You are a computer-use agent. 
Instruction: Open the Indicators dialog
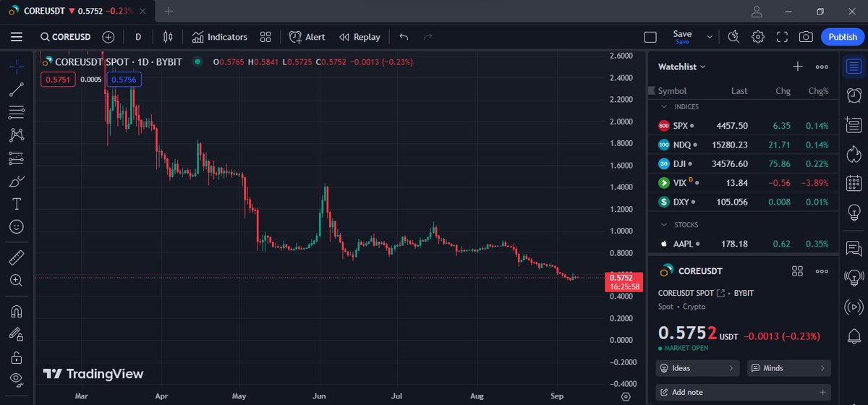220,37
